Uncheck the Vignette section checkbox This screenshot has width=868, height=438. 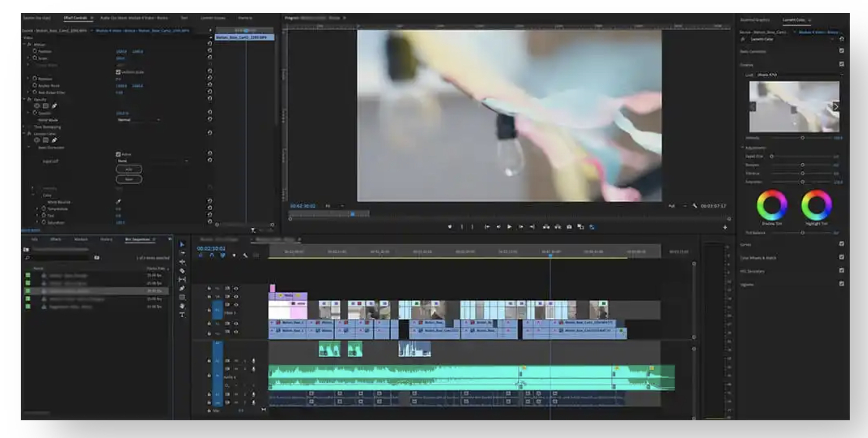tap(841, 284)
